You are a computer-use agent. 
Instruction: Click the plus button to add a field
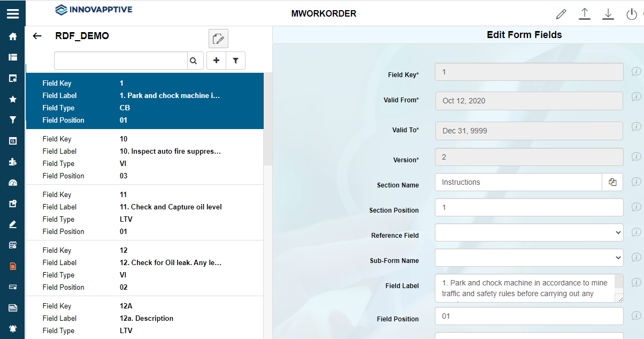216,60
